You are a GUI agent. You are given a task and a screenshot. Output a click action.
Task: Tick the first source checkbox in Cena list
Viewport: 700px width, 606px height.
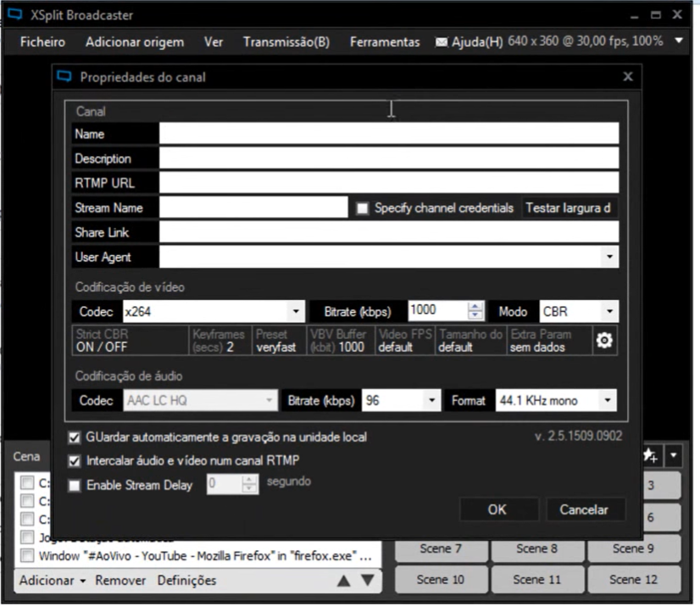pyautogui.click(x=27, y=483)
